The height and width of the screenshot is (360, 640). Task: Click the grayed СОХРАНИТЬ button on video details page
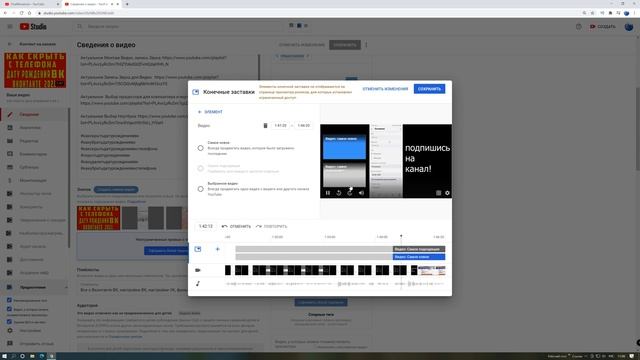click(344, 45)
